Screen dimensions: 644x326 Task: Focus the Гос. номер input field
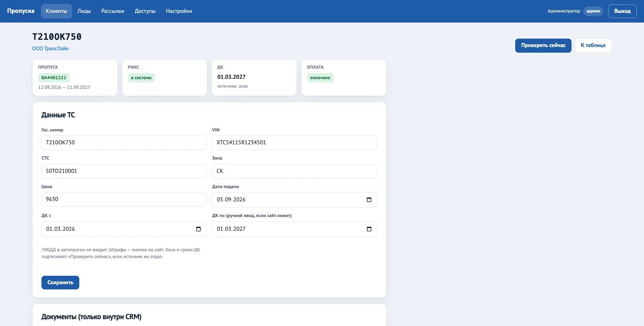point(124,143)
